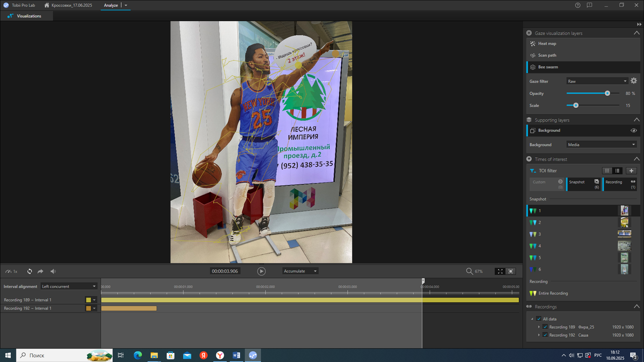Open the Background Media dropdown
The height and width of the screenshot is (362, 644).
tap(602, 144)
